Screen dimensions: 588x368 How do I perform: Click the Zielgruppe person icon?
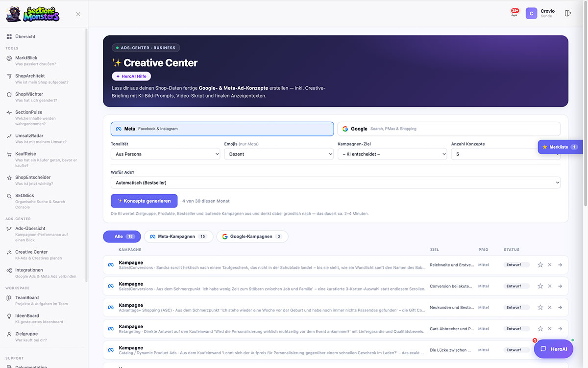(x=9, y=334)
